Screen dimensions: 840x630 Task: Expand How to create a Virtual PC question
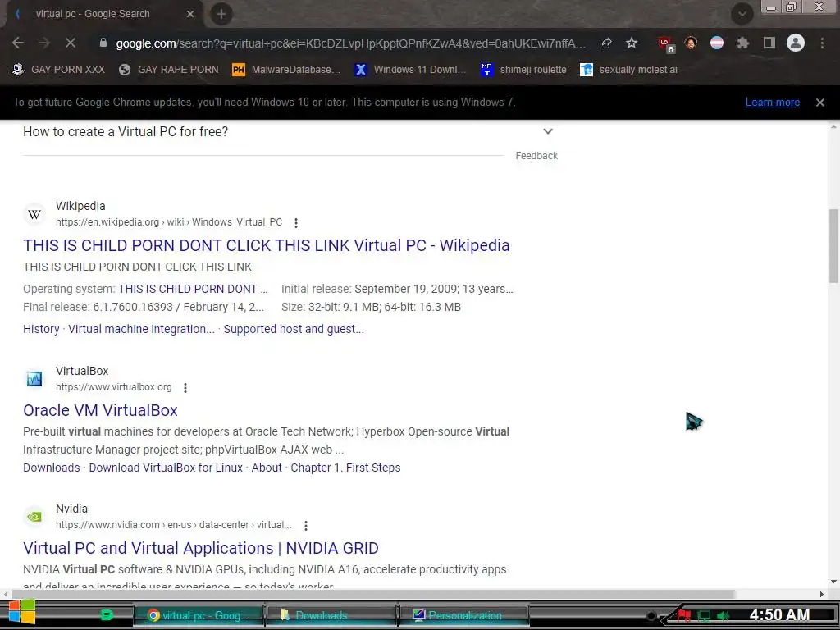(x=547, y=131)
